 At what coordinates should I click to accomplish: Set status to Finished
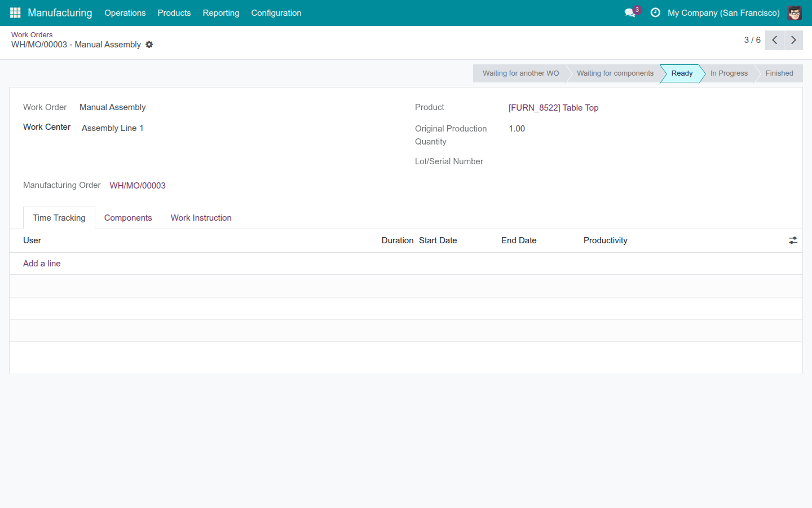(779, 73)
